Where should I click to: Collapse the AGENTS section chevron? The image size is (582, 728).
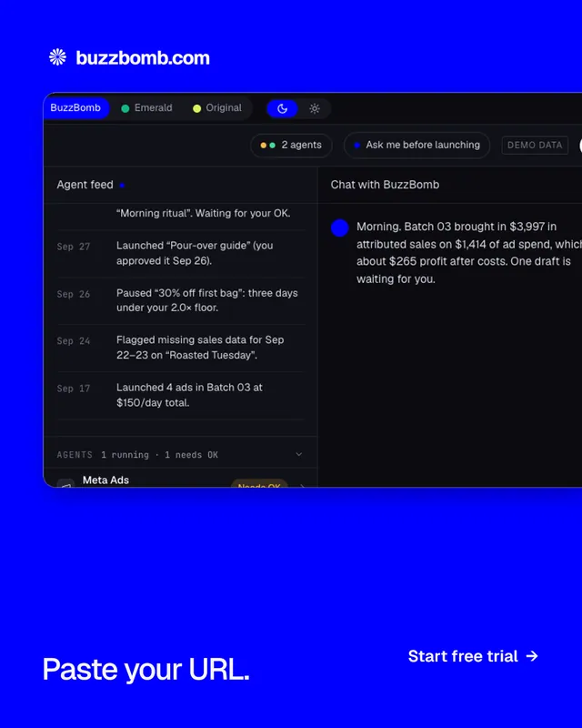pos(299,454)
